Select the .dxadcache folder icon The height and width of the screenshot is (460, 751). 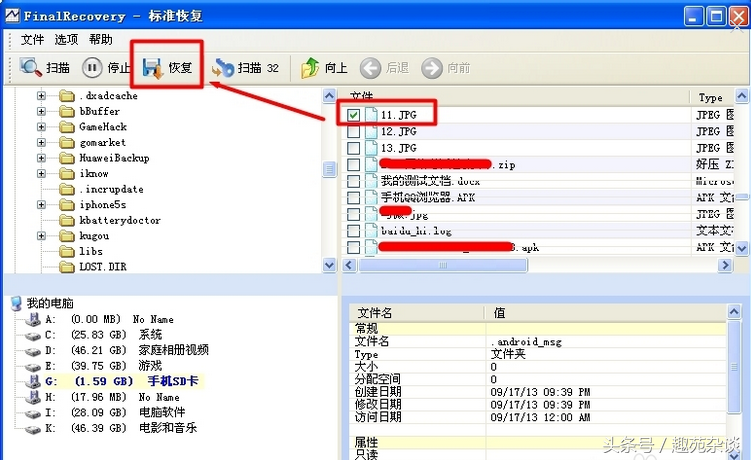tap(67, 96)
